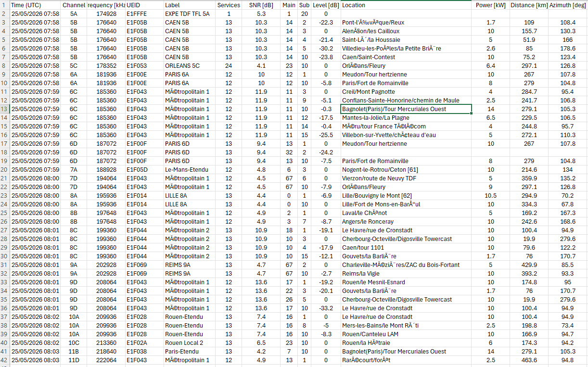The height and width of the screenshot is (367, 588).
Task: Click the Lille/Bouvigny le Mont [62] cell
Action: (x=406, y=196)
